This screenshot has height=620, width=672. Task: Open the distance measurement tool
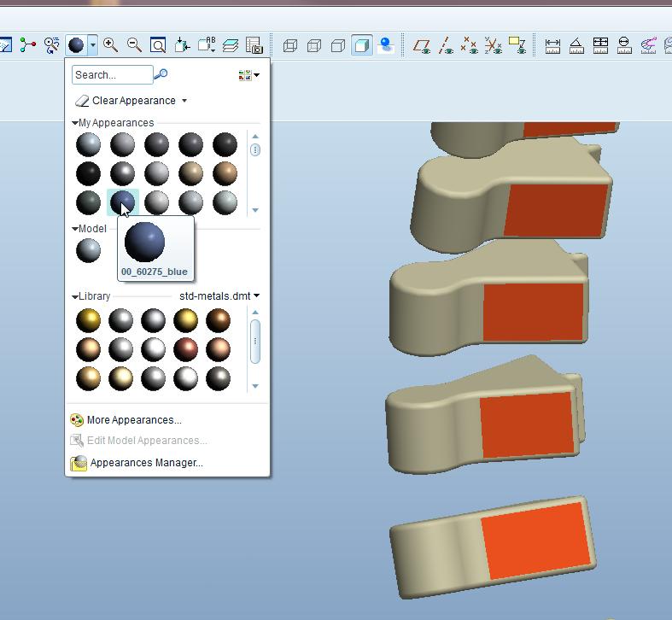click(552, 45)
